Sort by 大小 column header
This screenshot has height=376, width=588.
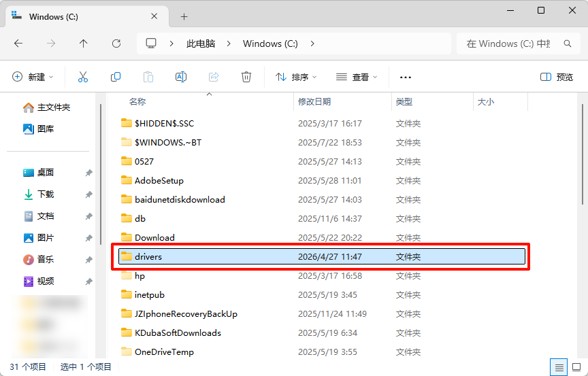486,102
